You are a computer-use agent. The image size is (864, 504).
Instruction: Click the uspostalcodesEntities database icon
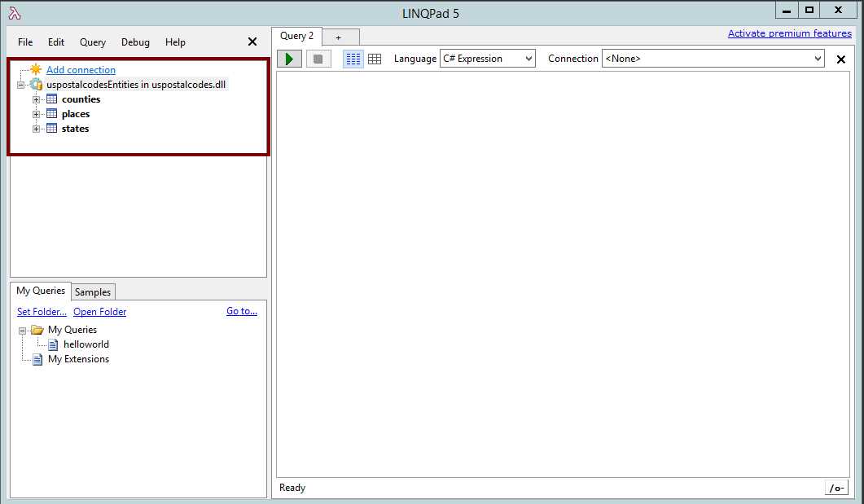36,83
